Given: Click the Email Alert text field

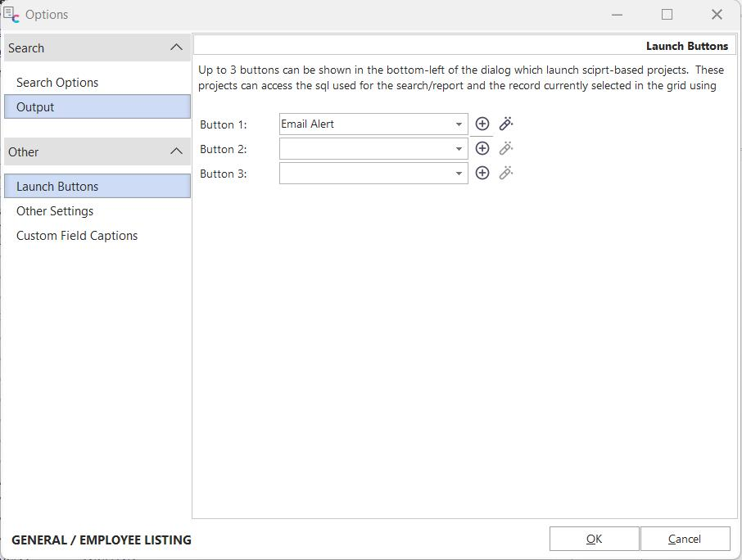Looking at the screenshot, I should click(364, 124).
